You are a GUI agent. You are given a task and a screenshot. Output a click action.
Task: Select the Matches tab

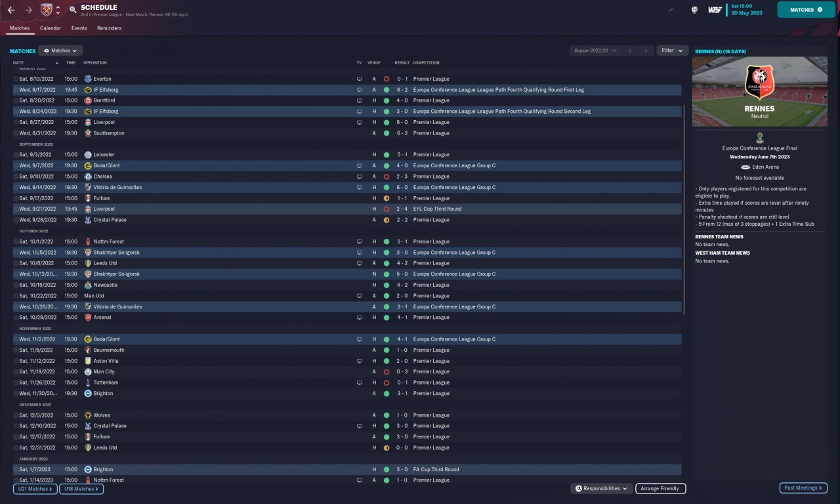tap(20, 28)
